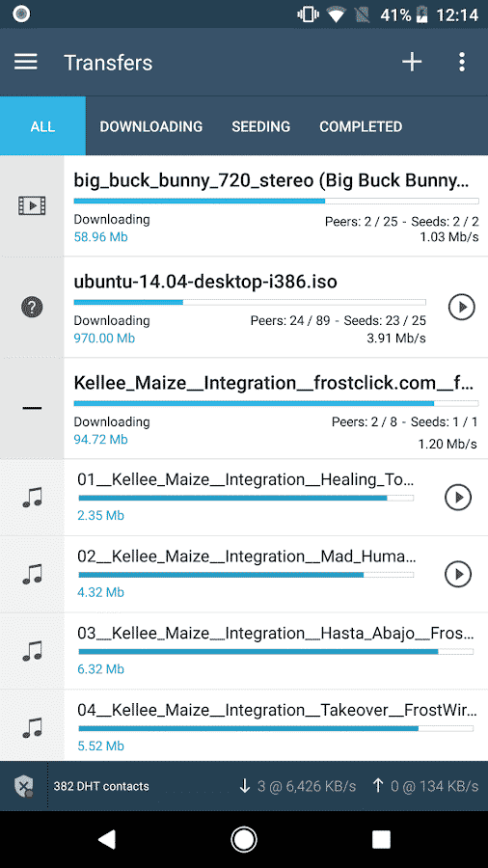Switch to the COMPLETED tab
The width and height of the screenshot is (488, 868).
tap(361, 126)
